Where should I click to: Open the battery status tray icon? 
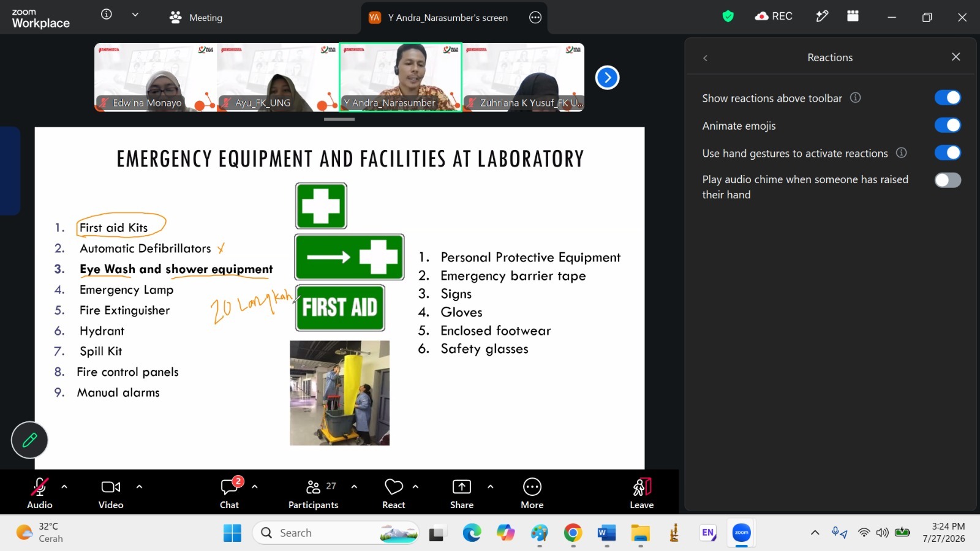(902, 533)
